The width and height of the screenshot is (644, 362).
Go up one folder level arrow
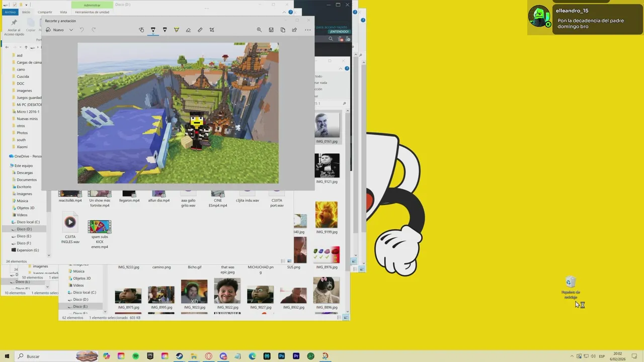tap(26, 47)
